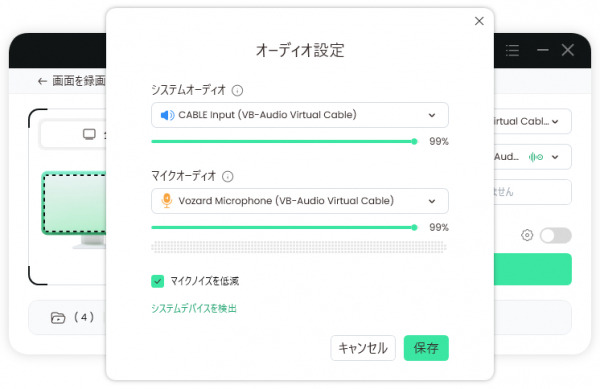This screenshot has width=600, height=389.
Task: Click the green audio waveform test icon
Action: (x=536, y=157)
